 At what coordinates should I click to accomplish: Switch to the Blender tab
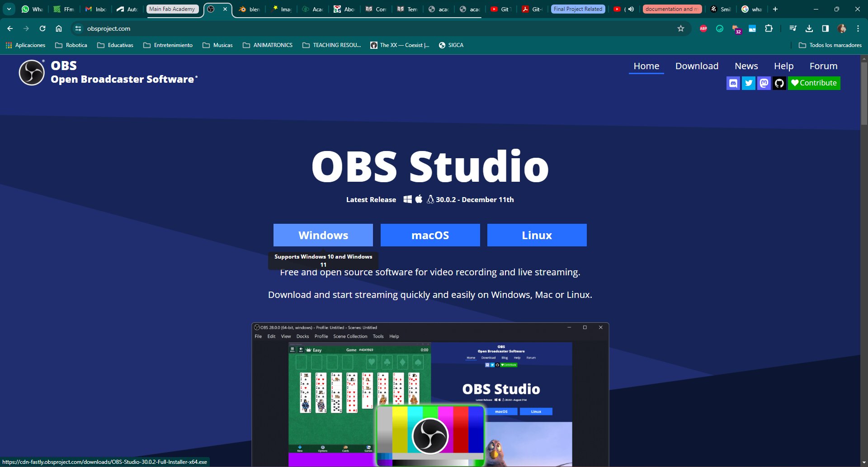(249, 9)
